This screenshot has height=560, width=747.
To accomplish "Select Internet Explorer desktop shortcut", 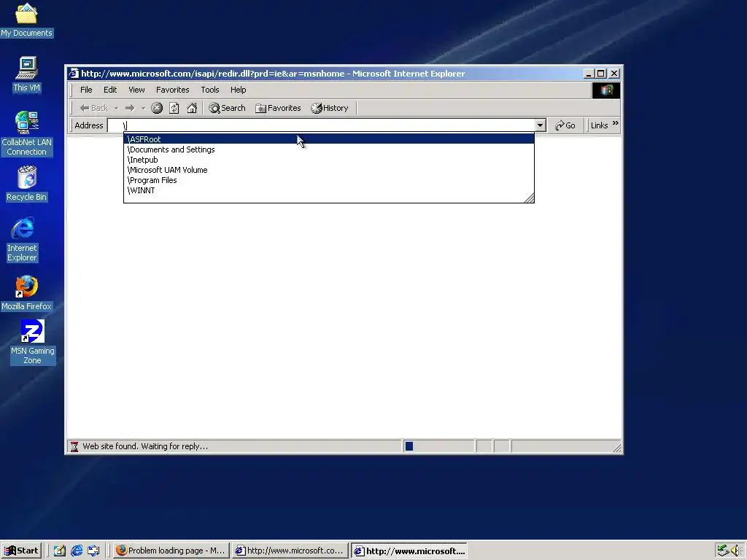I will point(22,239).
